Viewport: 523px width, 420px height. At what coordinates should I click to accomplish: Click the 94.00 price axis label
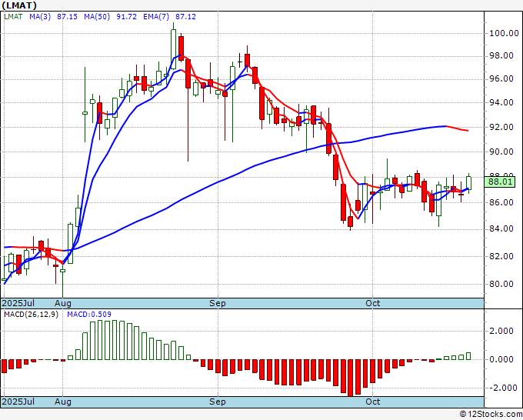pos(501,102)
